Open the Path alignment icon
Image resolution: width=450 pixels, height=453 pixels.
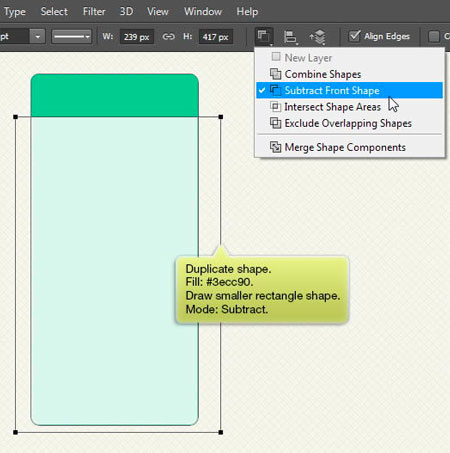[290, 37]
